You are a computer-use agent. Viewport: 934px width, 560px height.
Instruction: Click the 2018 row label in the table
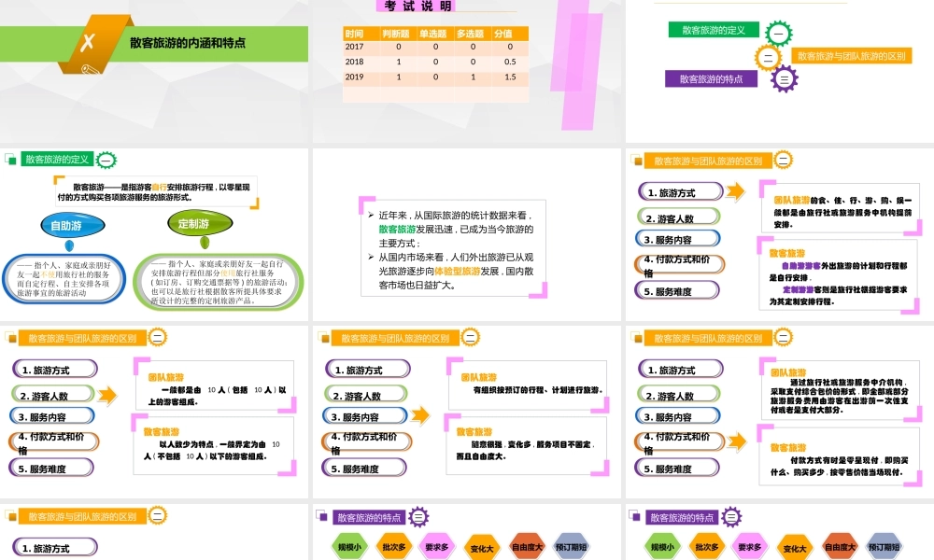pos(354,62)
